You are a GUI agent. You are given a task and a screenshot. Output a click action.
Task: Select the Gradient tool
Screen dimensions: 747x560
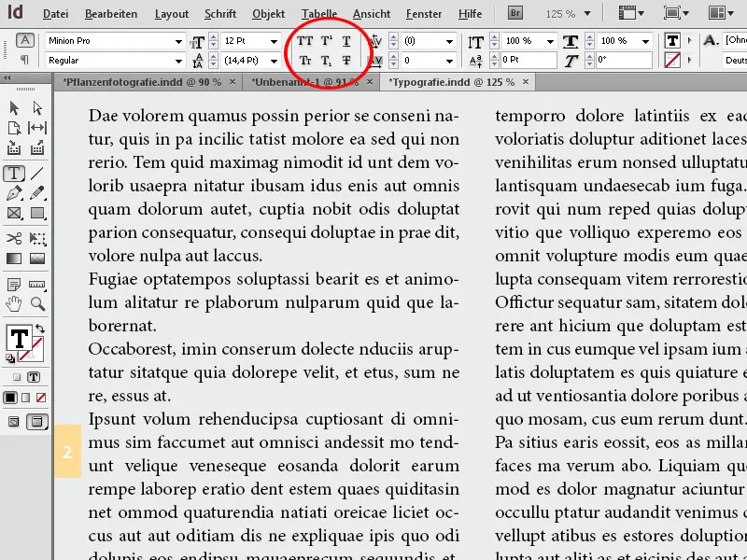[13, 259]
